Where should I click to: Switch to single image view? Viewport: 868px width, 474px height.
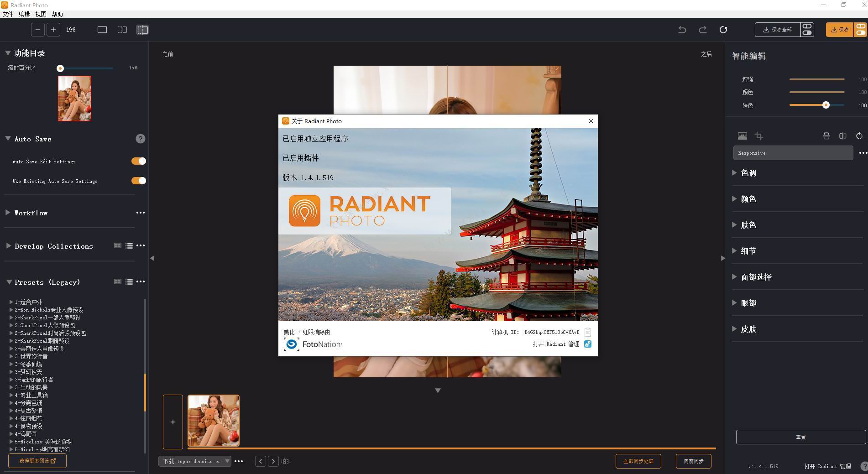(x=102, y=30)
